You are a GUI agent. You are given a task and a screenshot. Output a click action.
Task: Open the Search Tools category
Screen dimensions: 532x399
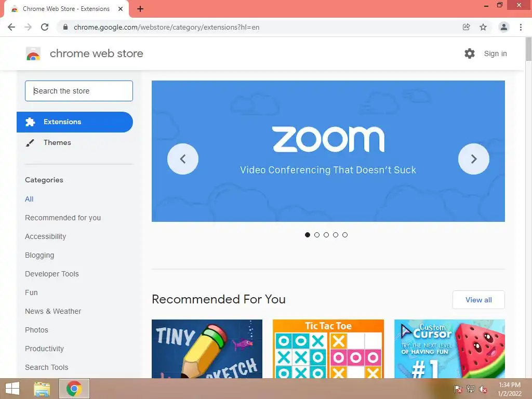46,367
